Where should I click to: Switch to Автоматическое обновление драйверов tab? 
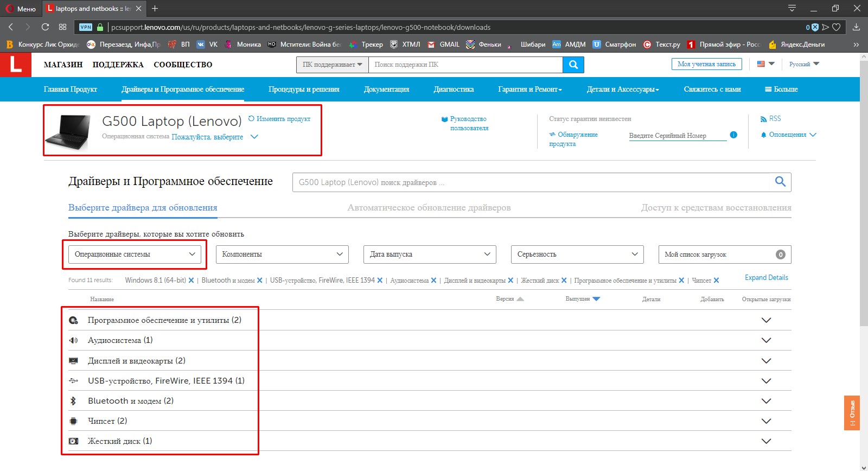[429, 207]
